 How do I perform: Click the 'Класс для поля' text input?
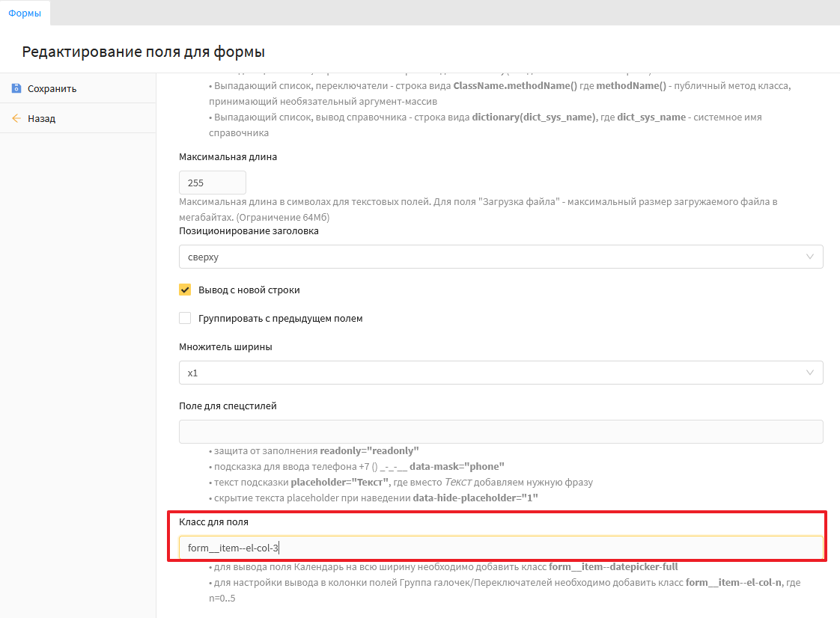[x=500, y=548]
